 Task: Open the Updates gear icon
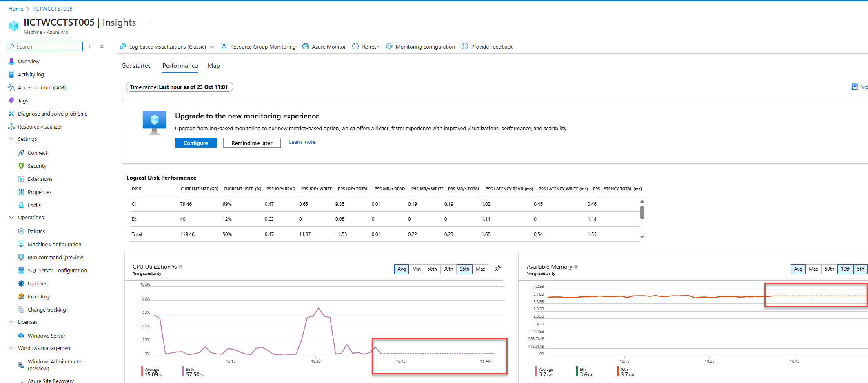[21, 283]
